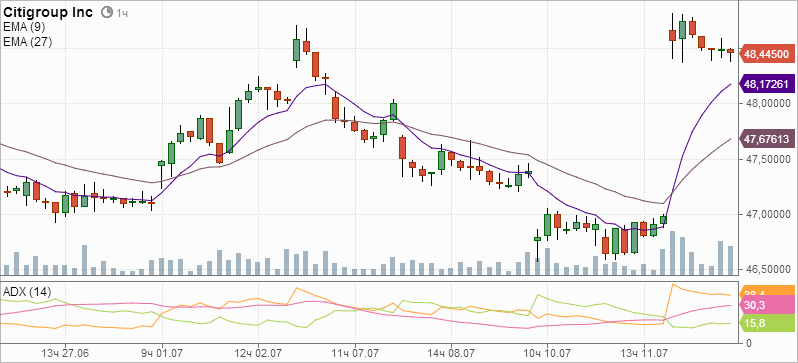Click the Citigroup Inc chart title
The image size is (798, 363).
tap(48, 13)
